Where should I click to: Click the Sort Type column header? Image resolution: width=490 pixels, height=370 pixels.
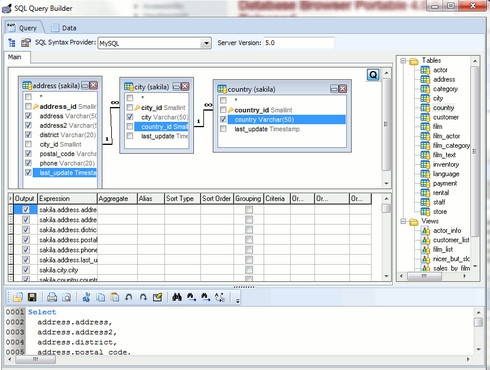coord(182,199)
